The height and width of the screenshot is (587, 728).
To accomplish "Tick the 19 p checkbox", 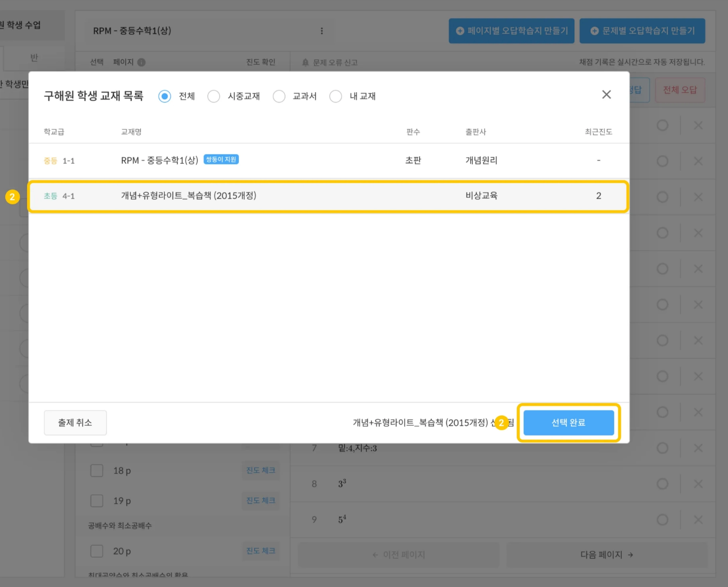I will click(x=97, y=501).
